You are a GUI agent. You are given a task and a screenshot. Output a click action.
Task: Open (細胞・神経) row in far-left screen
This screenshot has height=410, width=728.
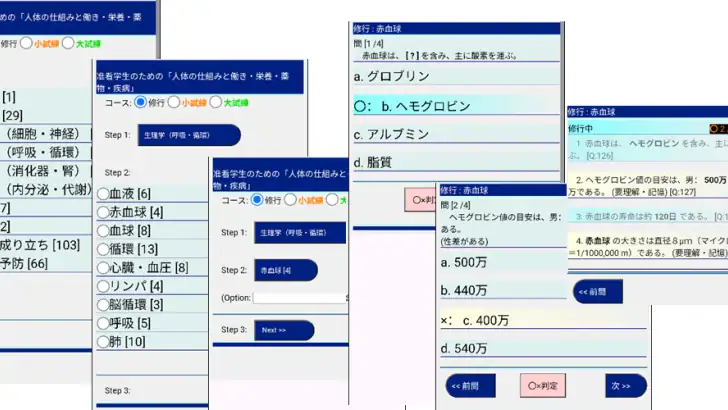[x=46, y=134]
